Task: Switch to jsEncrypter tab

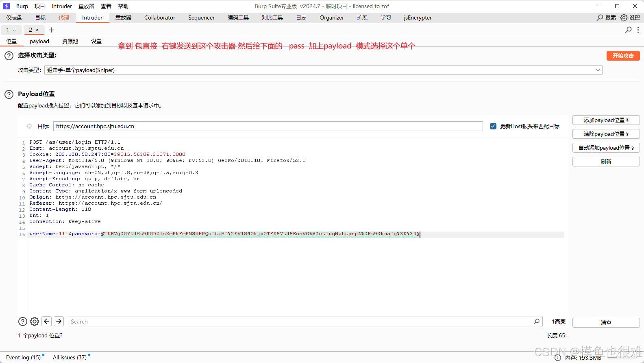Action: pos(418,17)
